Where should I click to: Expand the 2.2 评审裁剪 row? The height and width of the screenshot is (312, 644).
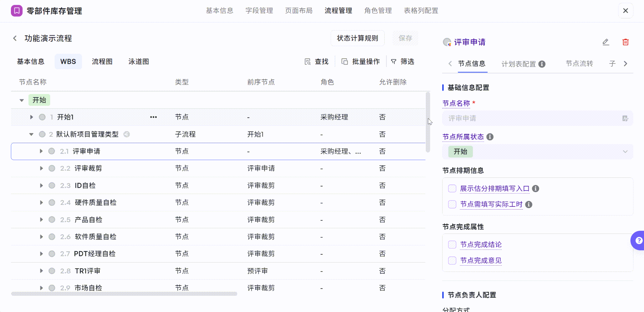coord(41,168)
